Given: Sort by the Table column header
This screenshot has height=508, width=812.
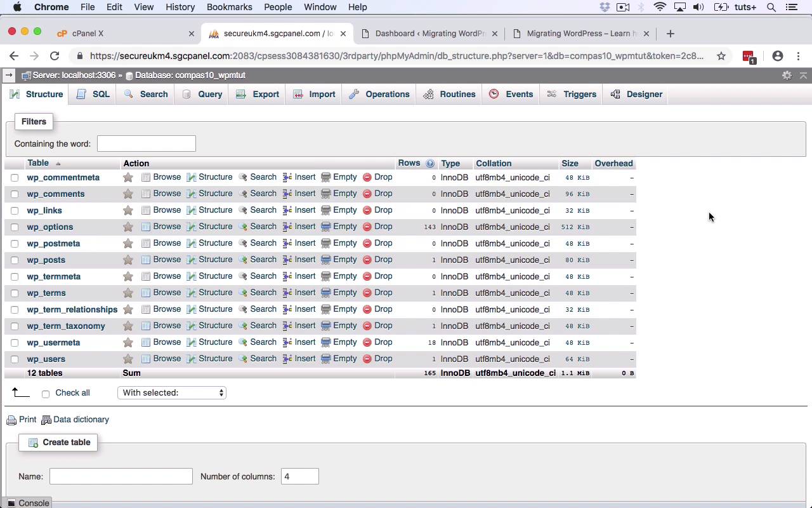Looking at the screenshot, I should [x=38, y=163].
